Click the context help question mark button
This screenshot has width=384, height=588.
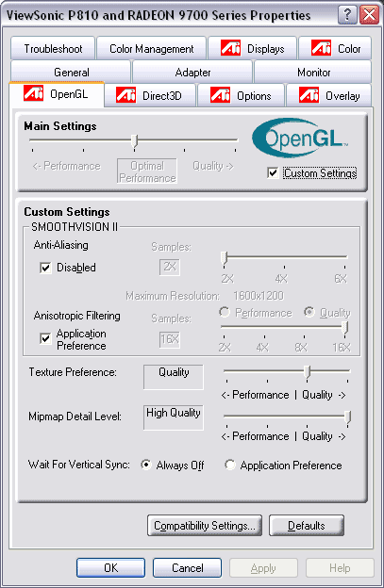click(347, 15)
